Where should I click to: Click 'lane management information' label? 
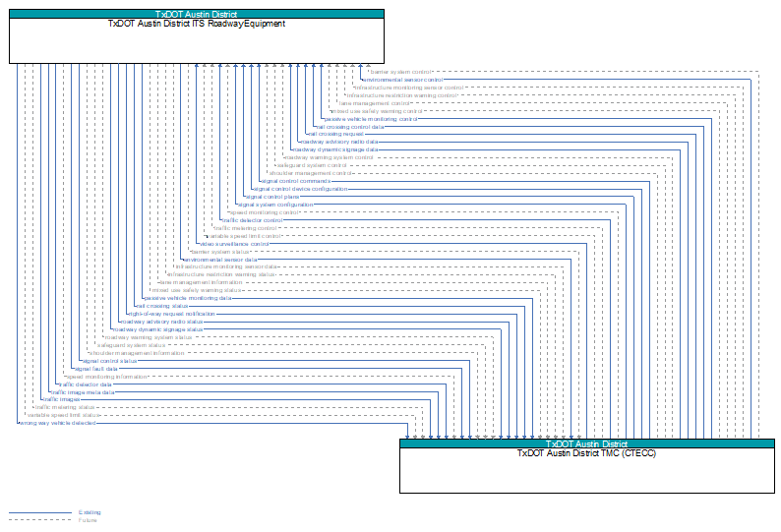coord(201,282)
